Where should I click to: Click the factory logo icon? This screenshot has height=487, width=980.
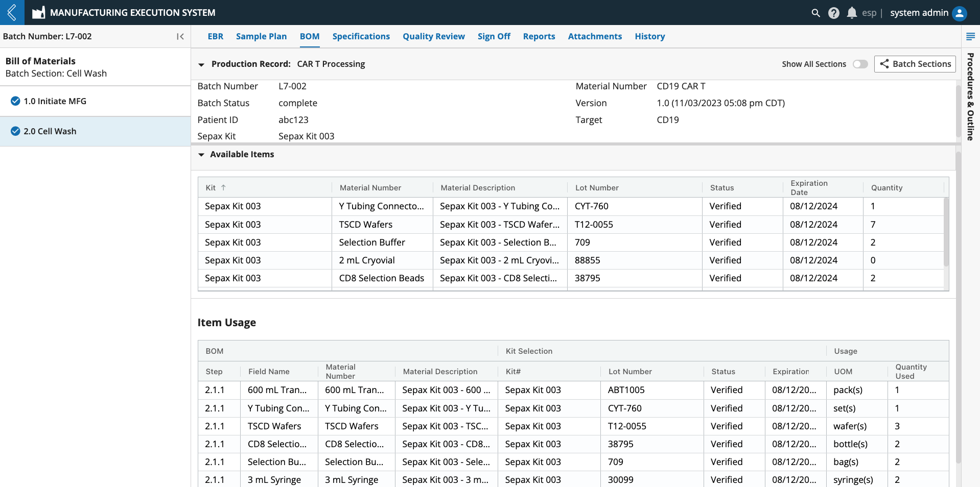click(38, 12)
